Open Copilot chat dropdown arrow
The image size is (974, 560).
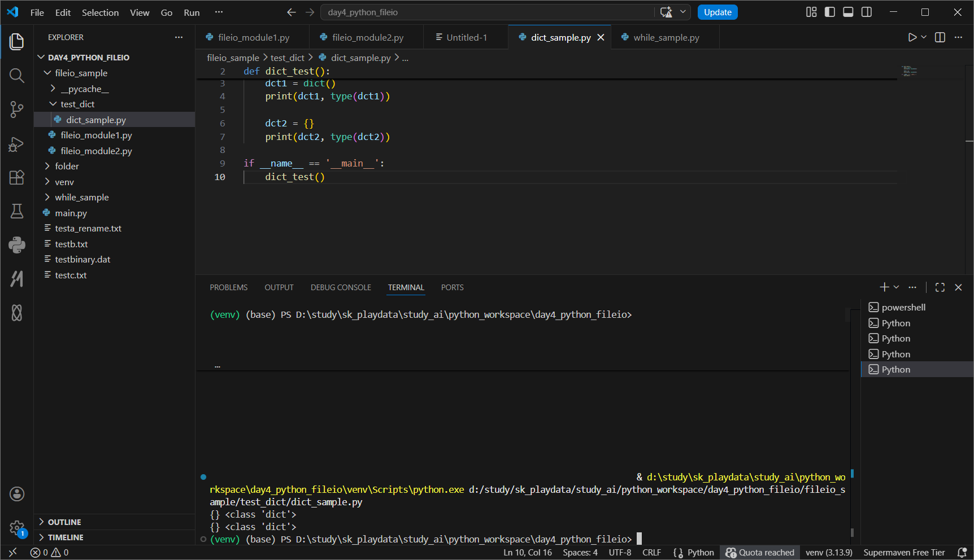pos(682,12)
